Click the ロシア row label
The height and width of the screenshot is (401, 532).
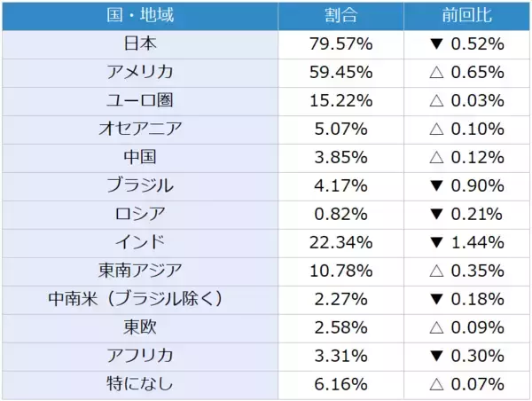(140, 214)
